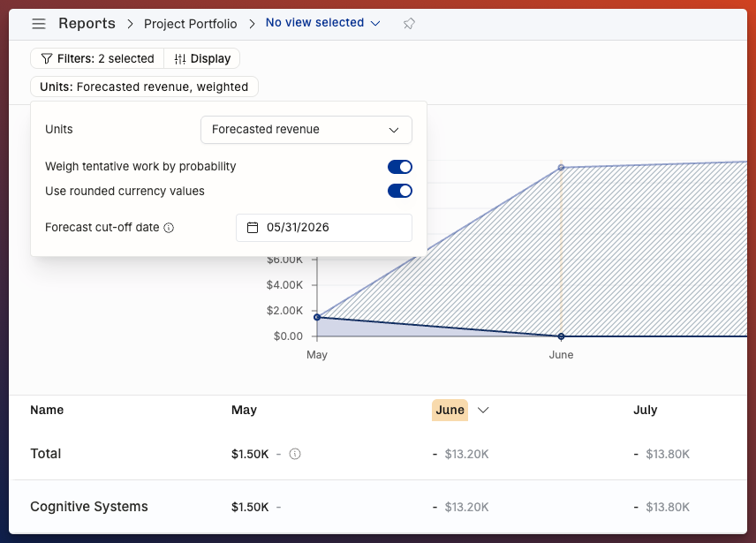The image size is (756, 543).
Task: Click the Display button
Action: (x=202, y=59)
